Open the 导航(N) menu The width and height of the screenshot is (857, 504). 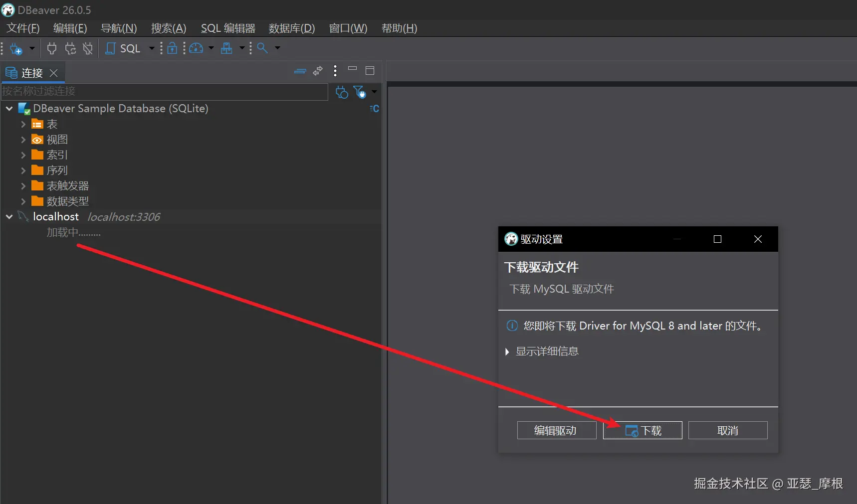119,28
